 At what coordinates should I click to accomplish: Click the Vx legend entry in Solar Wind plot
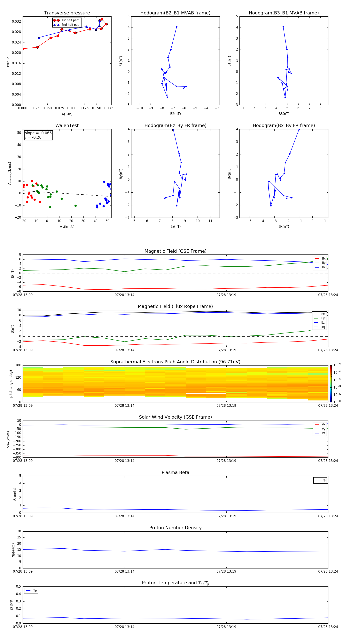point(320,424)
